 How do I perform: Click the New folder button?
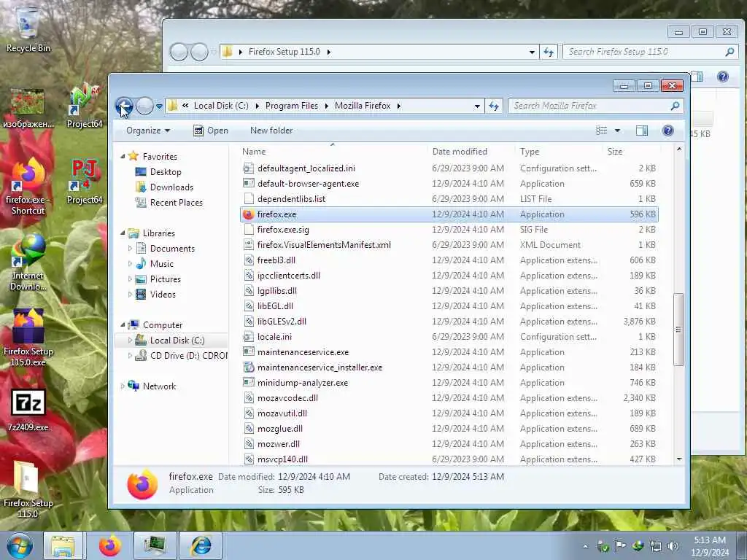[271, 131]
